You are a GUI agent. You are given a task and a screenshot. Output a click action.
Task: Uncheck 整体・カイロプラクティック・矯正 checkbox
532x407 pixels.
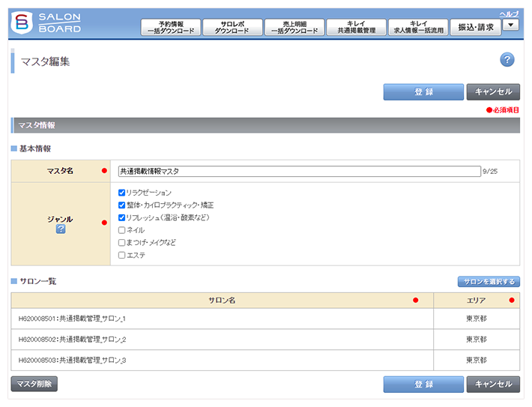coord(122,205)
